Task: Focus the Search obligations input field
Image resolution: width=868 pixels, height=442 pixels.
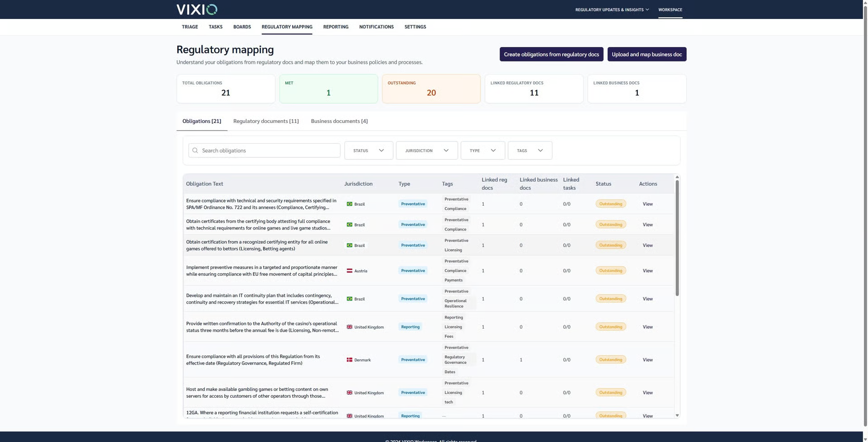Action: coord(264,150)
